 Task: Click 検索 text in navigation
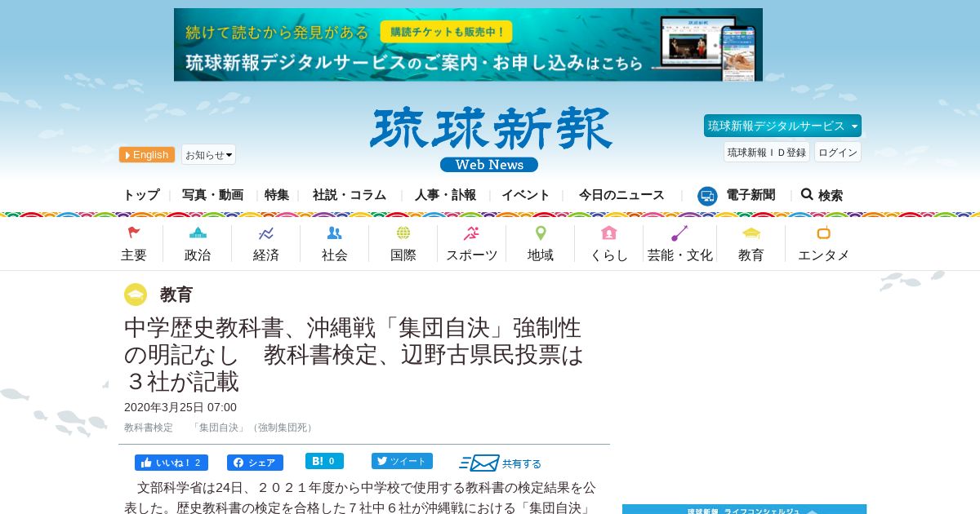point(831,196)
